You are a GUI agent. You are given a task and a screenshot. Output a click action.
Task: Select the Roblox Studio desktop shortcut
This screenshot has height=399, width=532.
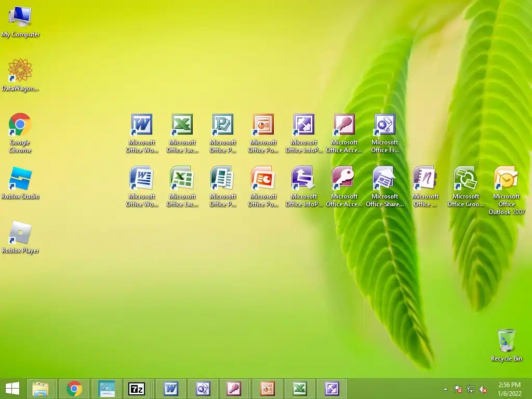[x=20, y=183]
